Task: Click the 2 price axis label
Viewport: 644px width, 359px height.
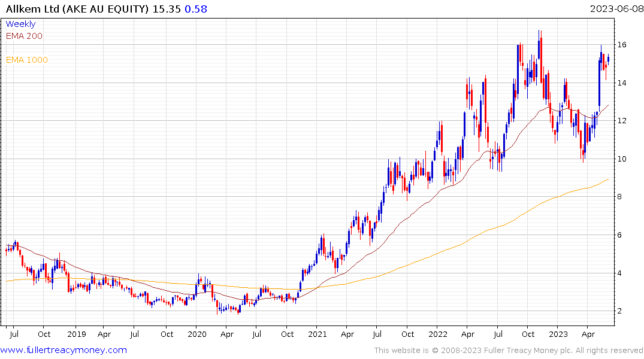Action: tap(620, 311)
